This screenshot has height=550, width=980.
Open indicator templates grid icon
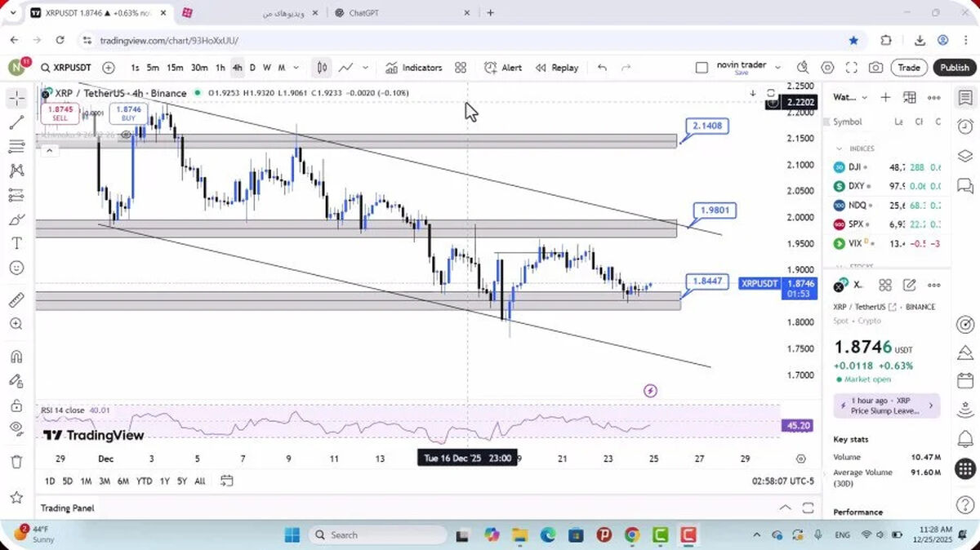[x=461, y=68]
